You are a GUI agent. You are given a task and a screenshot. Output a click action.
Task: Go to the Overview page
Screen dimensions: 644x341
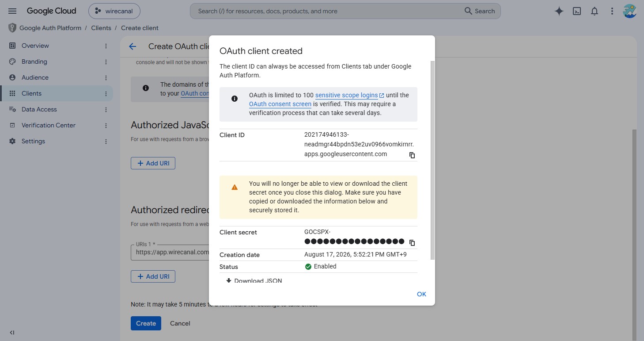(35, 46)
